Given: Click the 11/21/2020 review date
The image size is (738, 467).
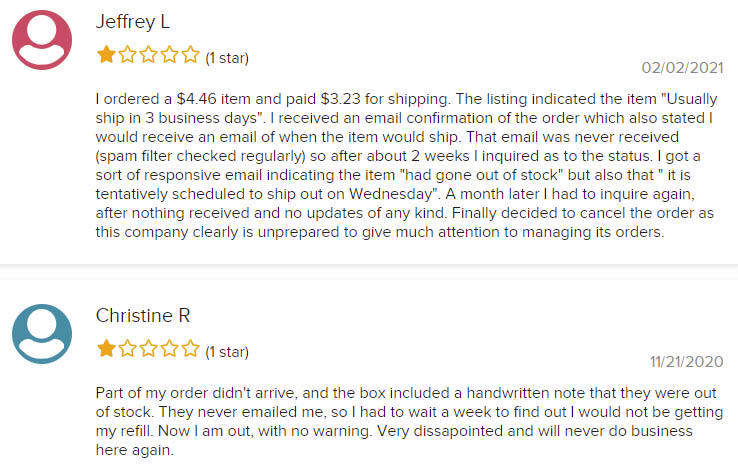Looking at the screenshot, I should click(686, 362).
